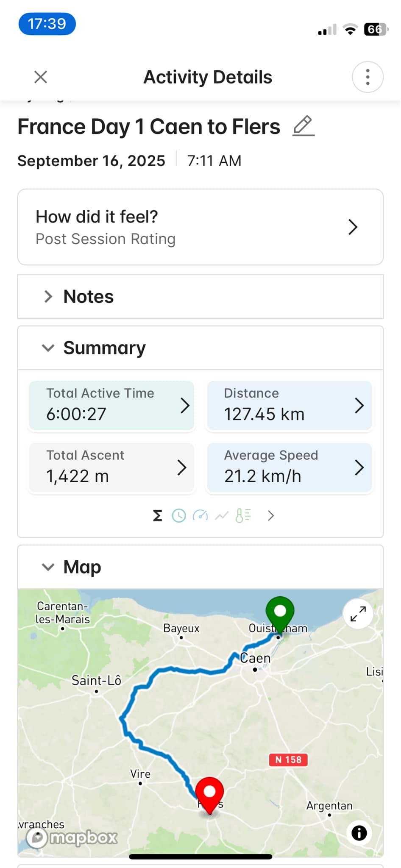Expand the map to fullscreen
Screen dimensions: 401x868
(x=358, y=614)
